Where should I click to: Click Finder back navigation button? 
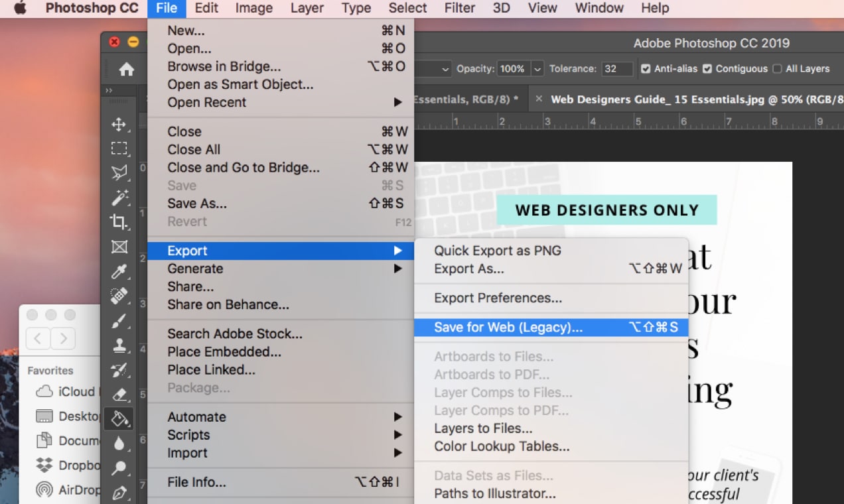(38, 339)
